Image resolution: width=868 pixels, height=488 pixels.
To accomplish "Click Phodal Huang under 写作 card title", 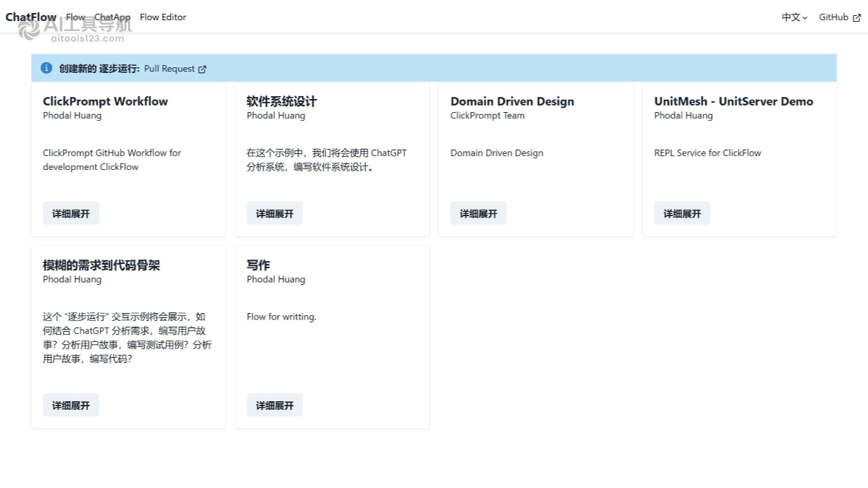I will tap(276, 280).
